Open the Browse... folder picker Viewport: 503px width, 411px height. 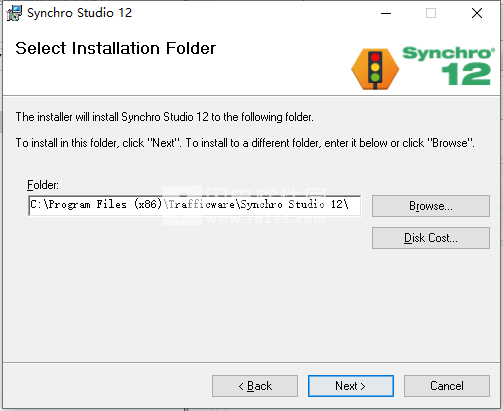click(431, 206)
